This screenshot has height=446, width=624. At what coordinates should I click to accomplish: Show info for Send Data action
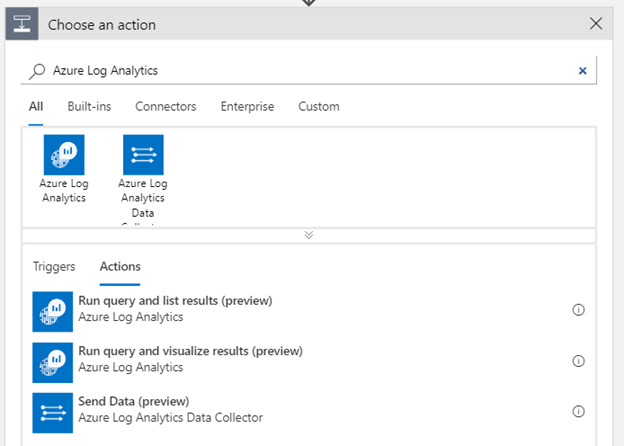click(578, 411)
